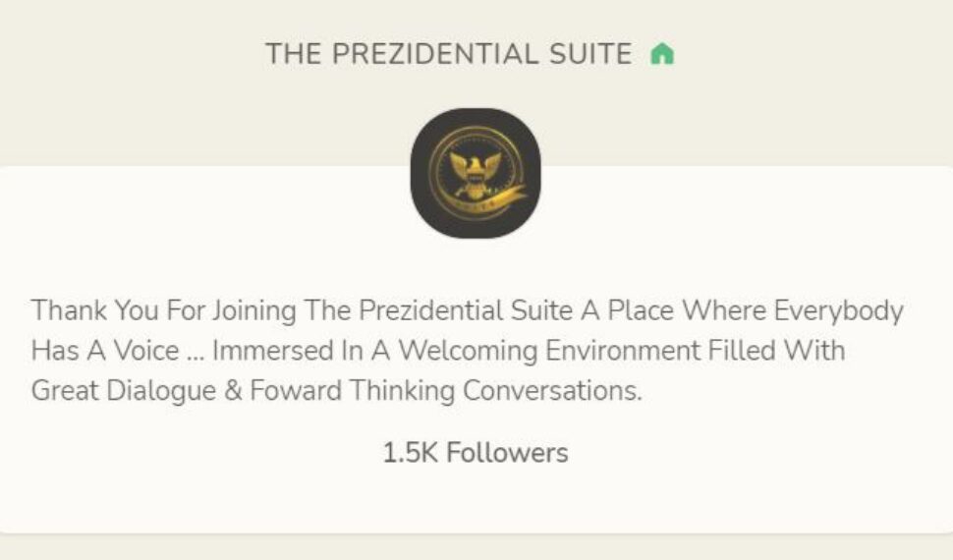This screenshot has width=953, height=560.
Task: Select the title THE PREZIDENTIAL SUITE
Action: point(448,55)
